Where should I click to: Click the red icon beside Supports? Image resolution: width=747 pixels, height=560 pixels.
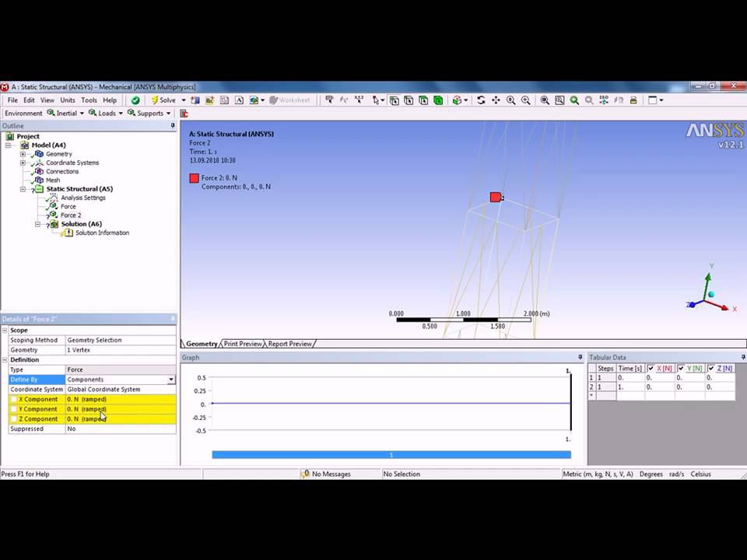184,114
